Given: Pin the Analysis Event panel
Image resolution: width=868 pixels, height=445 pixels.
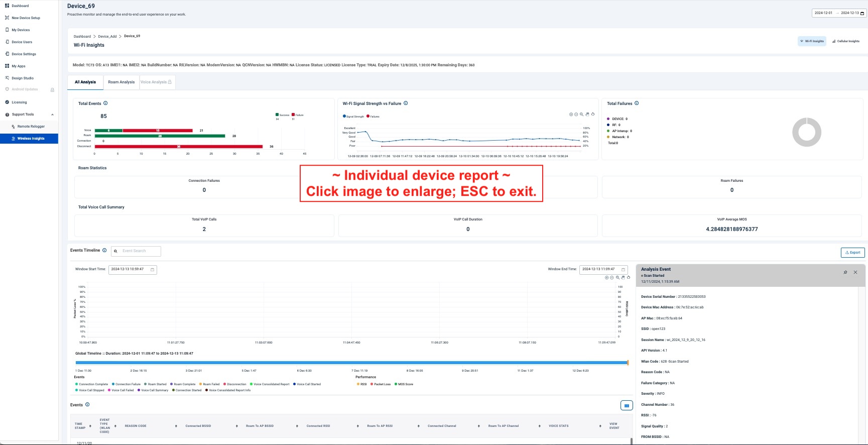Looking at the screenshot, I should tap(845, 272).
